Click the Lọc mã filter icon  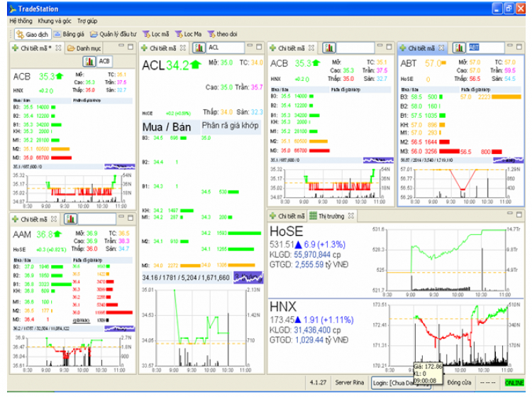146,34
